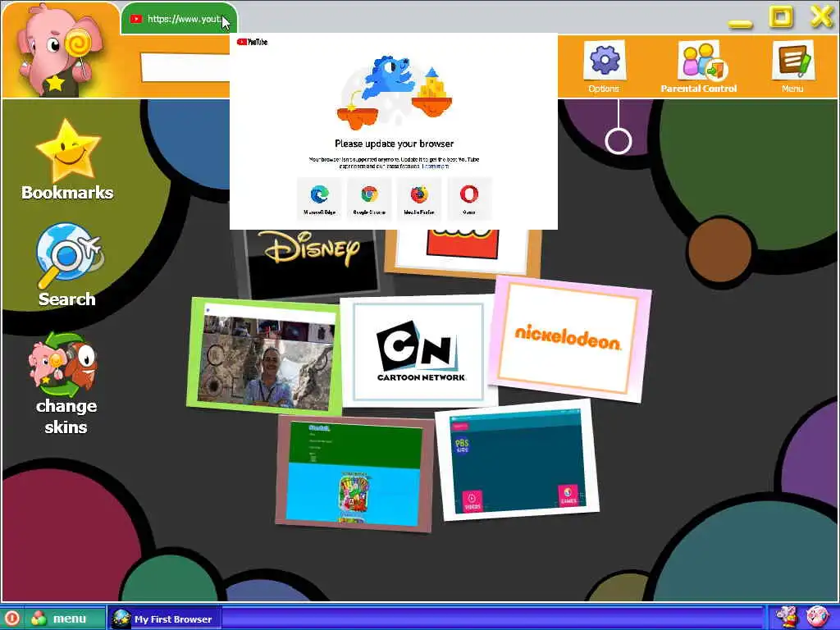The image size is (840, 630).
Task: Open the Bookmarks star icon
Action: (x=68, y=150)
